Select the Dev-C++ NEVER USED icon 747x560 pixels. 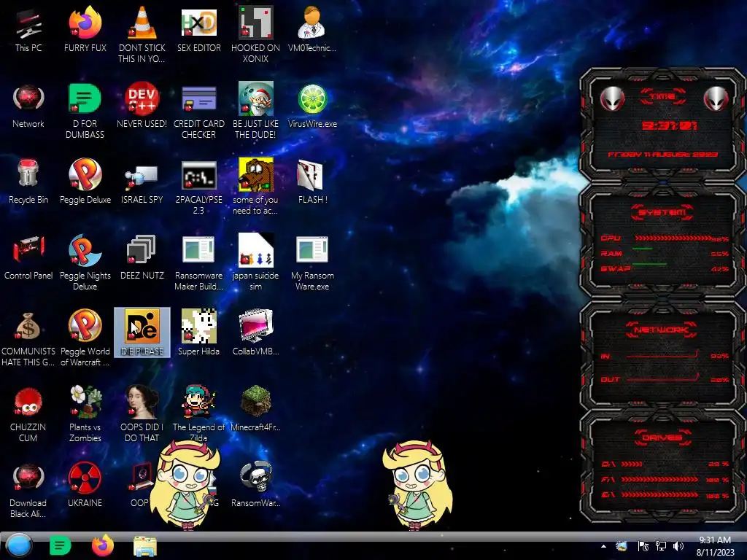pos(142,98)
